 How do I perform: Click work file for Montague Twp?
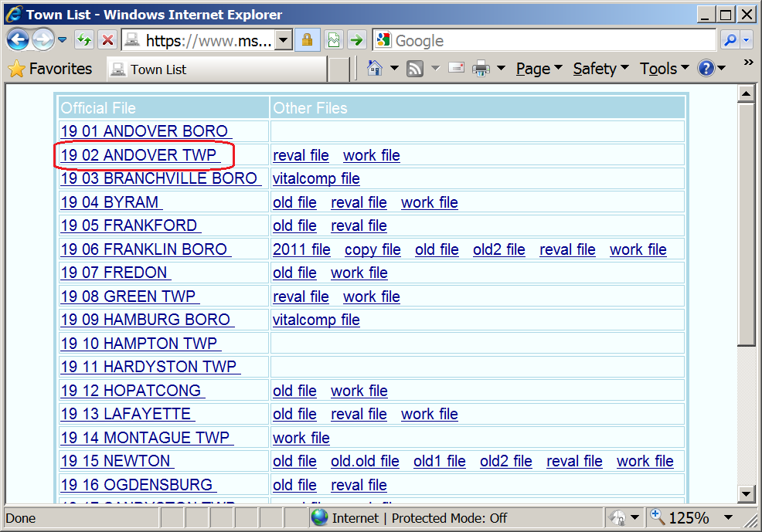click(x=301, y=438)
